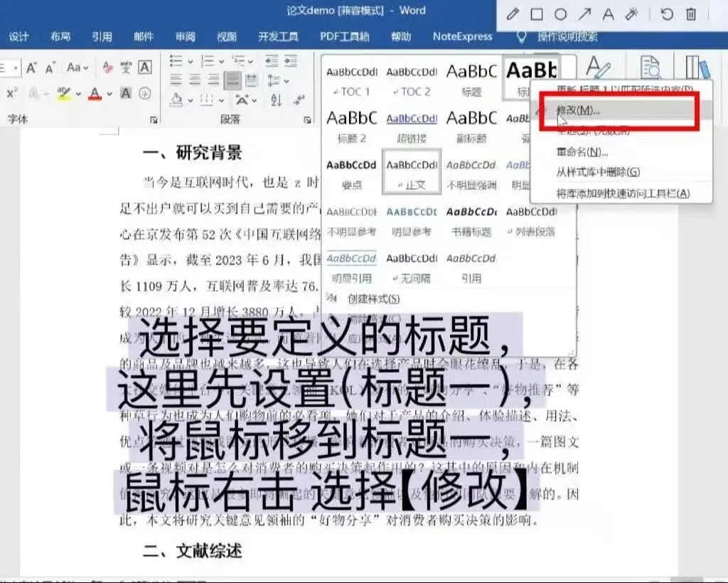Viewport: 728px width, 583px height.
Task: Open multilevel list dropdown arrow
Action: click(251, 61)
